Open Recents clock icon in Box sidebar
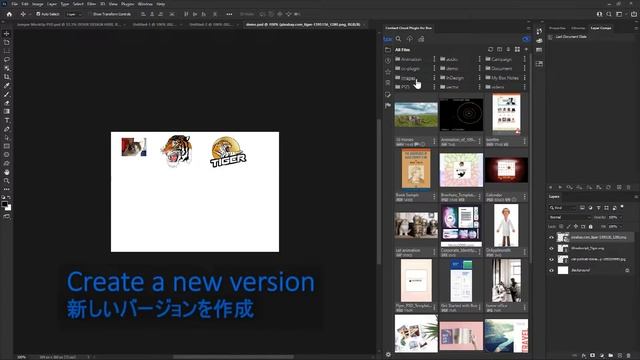The height and width of the screenshot is (360, 640). (388, 61)
